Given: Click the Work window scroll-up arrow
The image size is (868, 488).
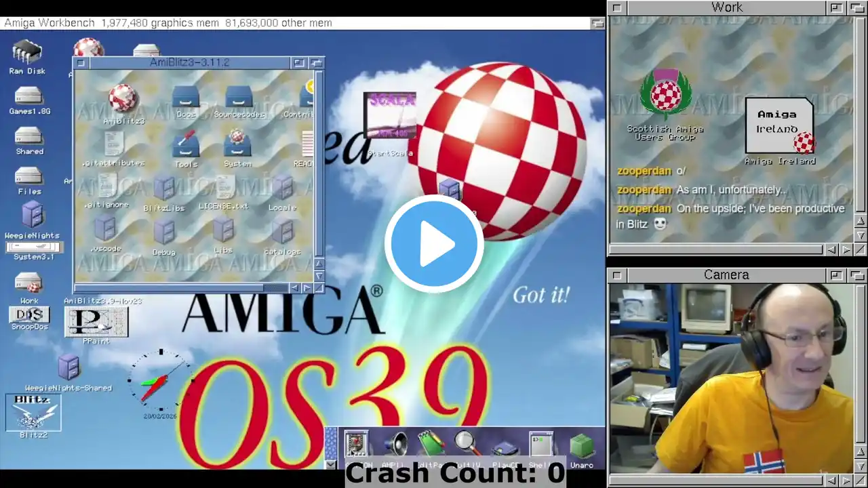Looking at the screenshot, I should click(861, 221).
